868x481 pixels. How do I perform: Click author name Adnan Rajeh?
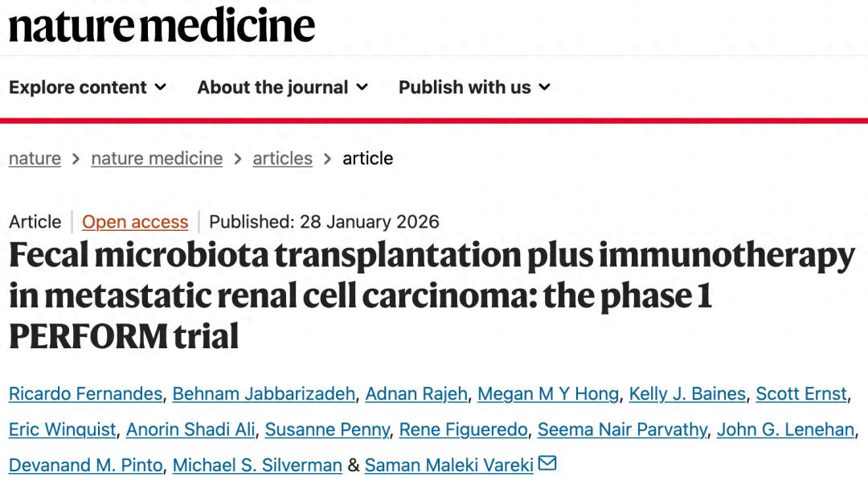[x=416, y=394]
